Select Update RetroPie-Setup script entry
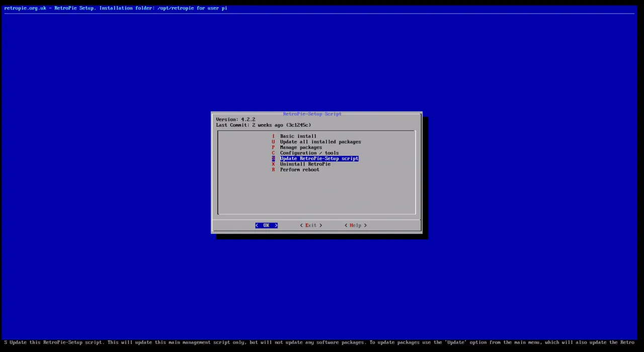Viewport: 644px width, 352px height. (315, 158)
